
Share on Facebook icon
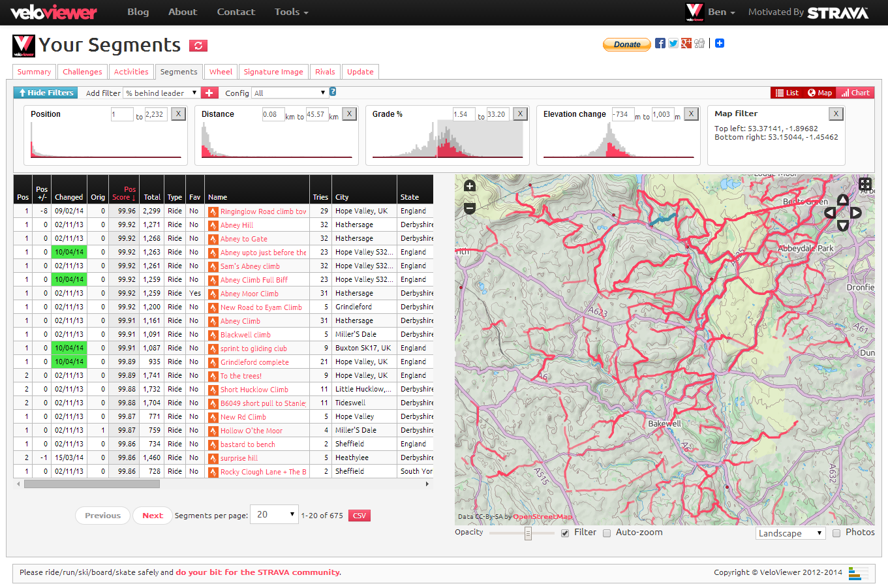click(x=660, y=44)
